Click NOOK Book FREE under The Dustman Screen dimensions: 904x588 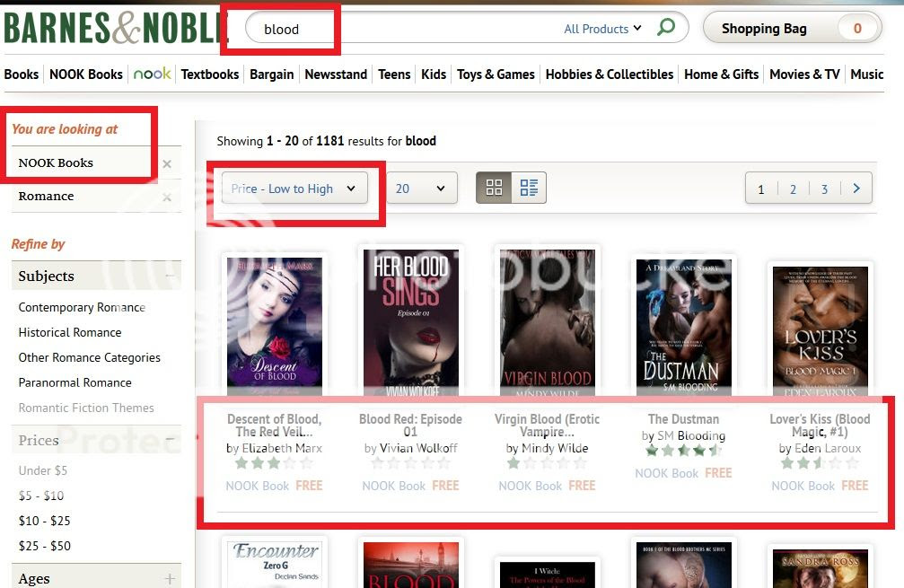pos(684,473)
